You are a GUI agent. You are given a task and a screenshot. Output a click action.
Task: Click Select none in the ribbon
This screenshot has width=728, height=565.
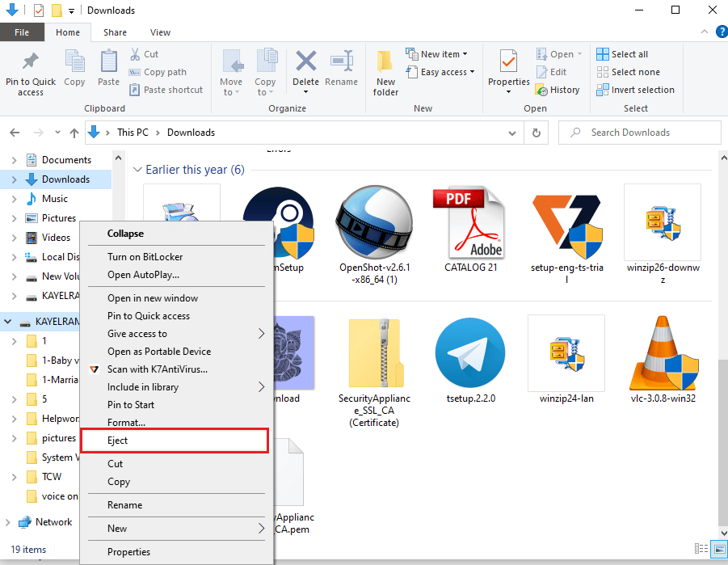click(x=628, y=72)
